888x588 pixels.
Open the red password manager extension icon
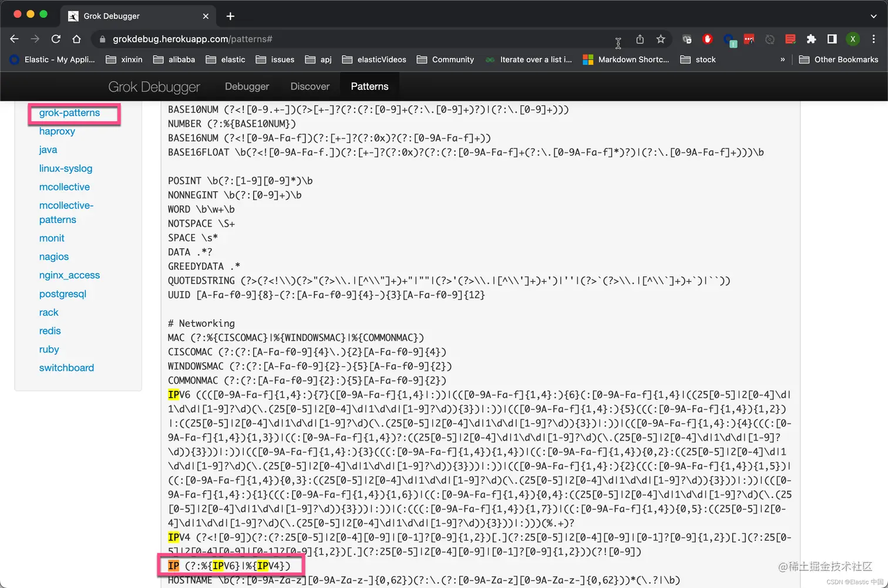pyautogui.click(x=749, y=39)
